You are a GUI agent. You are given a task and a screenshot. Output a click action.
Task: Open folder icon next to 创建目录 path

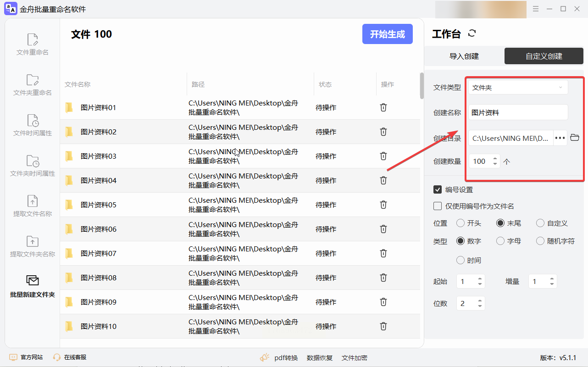575,138
